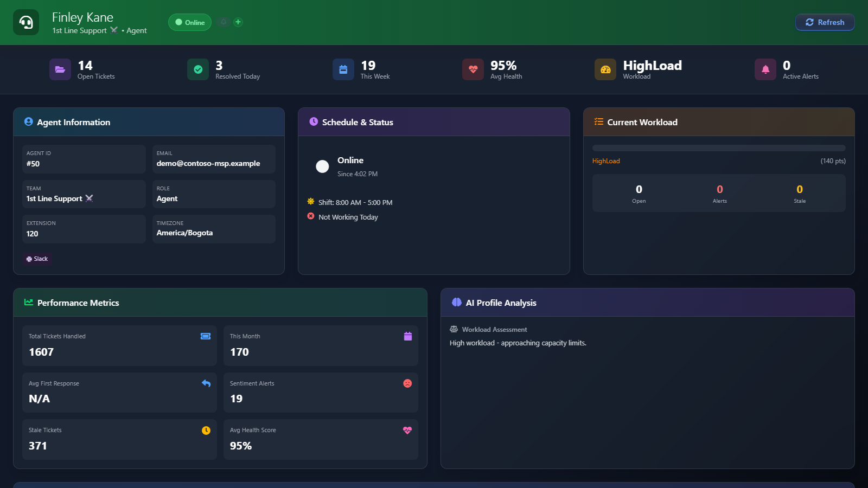Click the Resolved Today checkmark icon
The height and width of the screenshot is (488, 868).
[198, 69]
